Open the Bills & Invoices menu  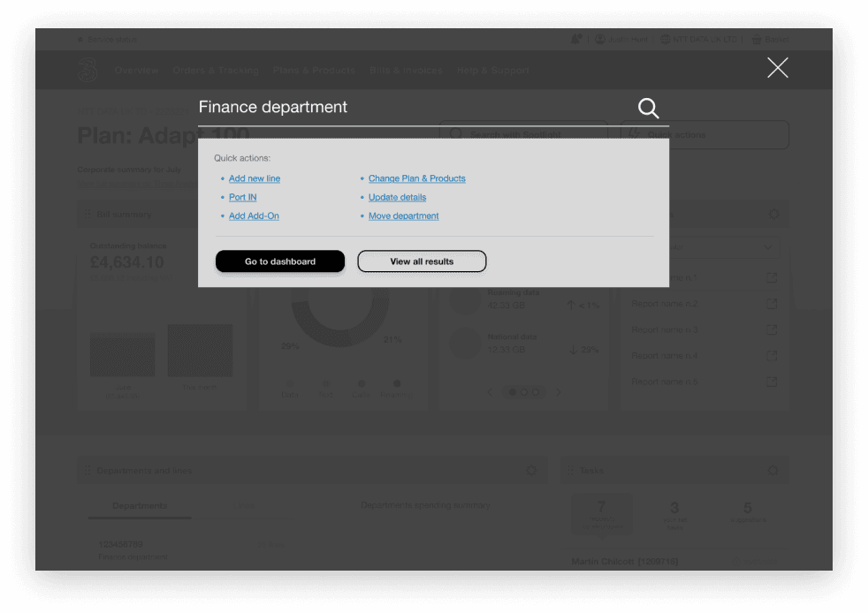pos(406,71)
